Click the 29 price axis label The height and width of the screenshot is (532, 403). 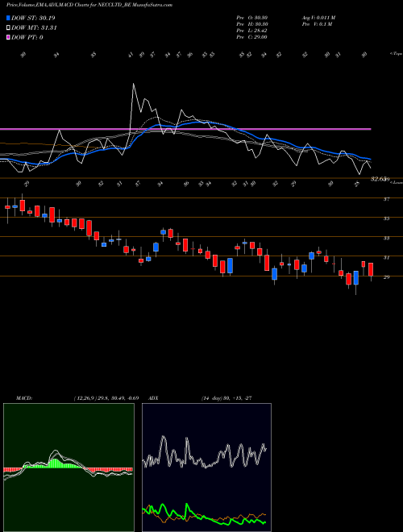(x=386, y=276)
